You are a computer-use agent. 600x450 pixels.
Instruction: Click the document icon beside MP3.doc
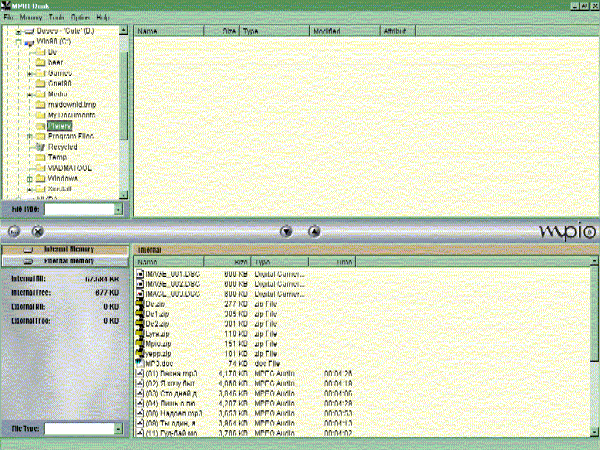click(140, 364)
